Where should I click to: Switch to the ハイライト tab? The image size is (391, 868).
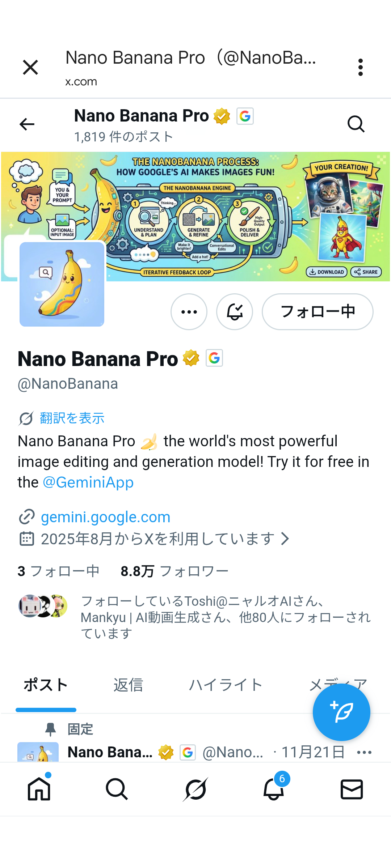pos(226,685)
